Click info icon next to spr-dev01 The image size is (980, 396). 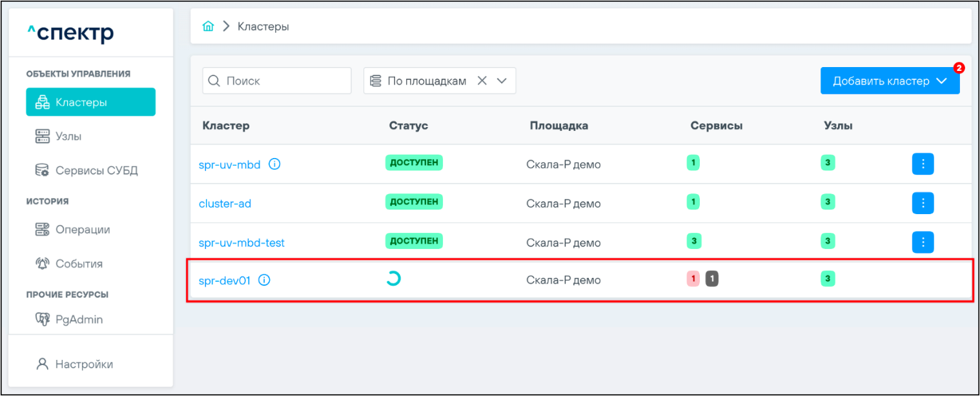click(264, 281)
